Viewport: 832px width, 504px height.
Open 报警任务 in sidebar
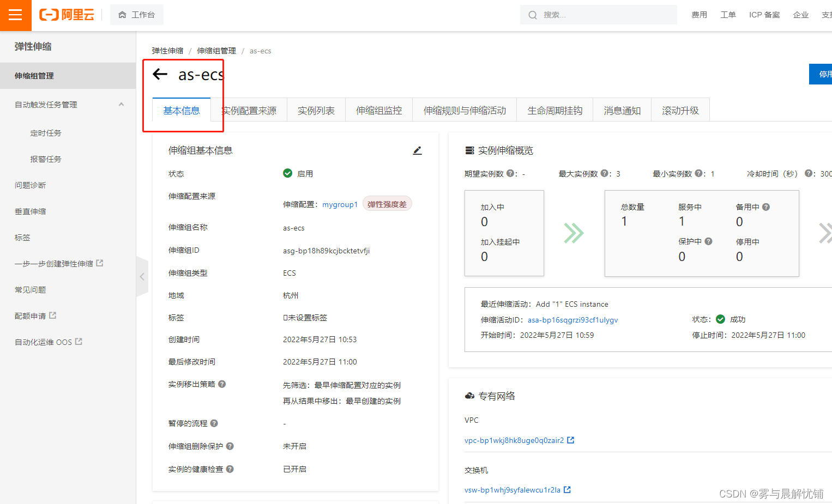coord(46,159)
